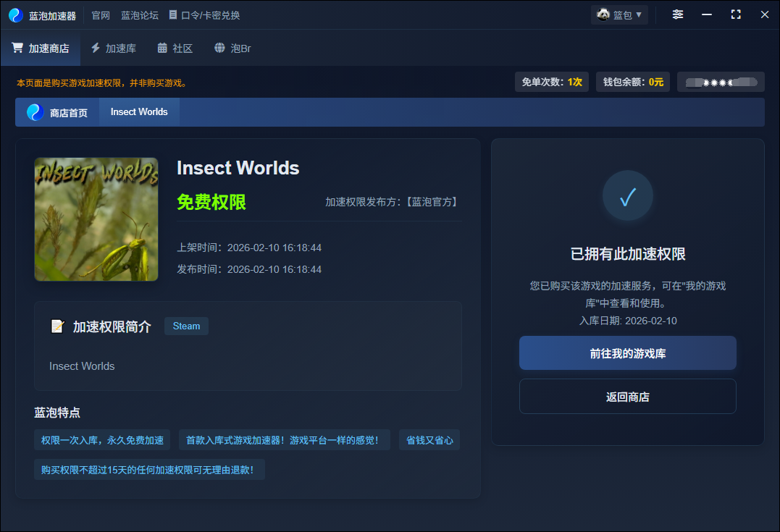
Task: Switch to the 加速库 tab
Action: pos(113,48)
